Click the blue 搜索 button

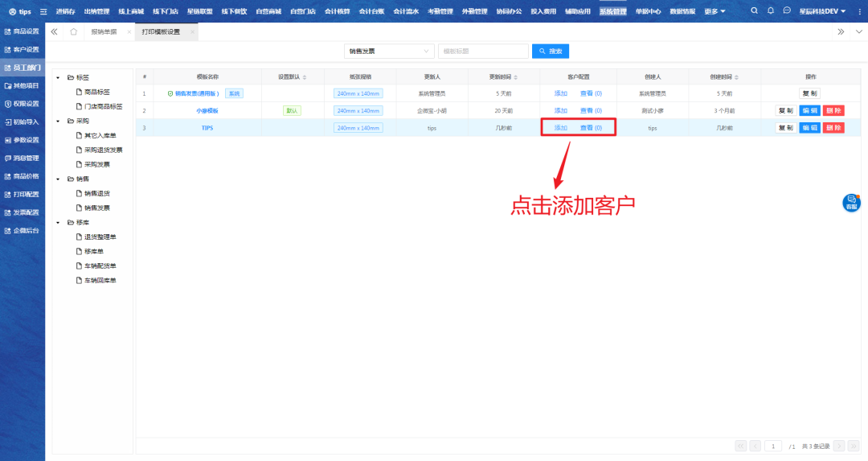point(551,51)
